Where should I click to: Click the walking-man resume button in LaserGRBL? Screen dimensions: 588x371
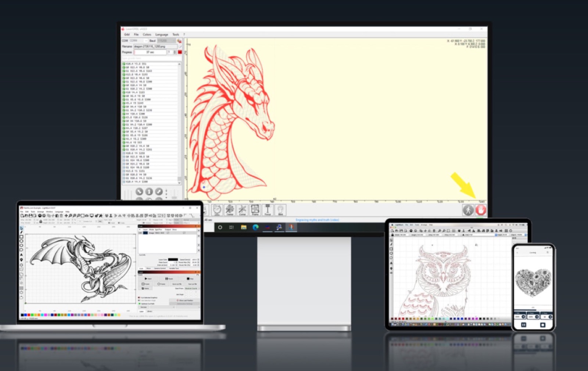468,210
